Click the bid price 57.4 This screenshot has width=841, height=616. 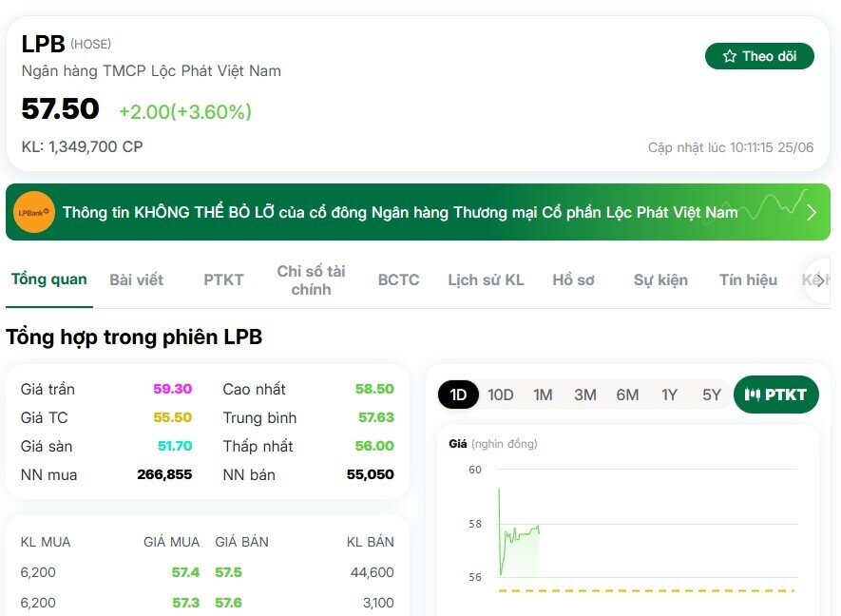185,572
